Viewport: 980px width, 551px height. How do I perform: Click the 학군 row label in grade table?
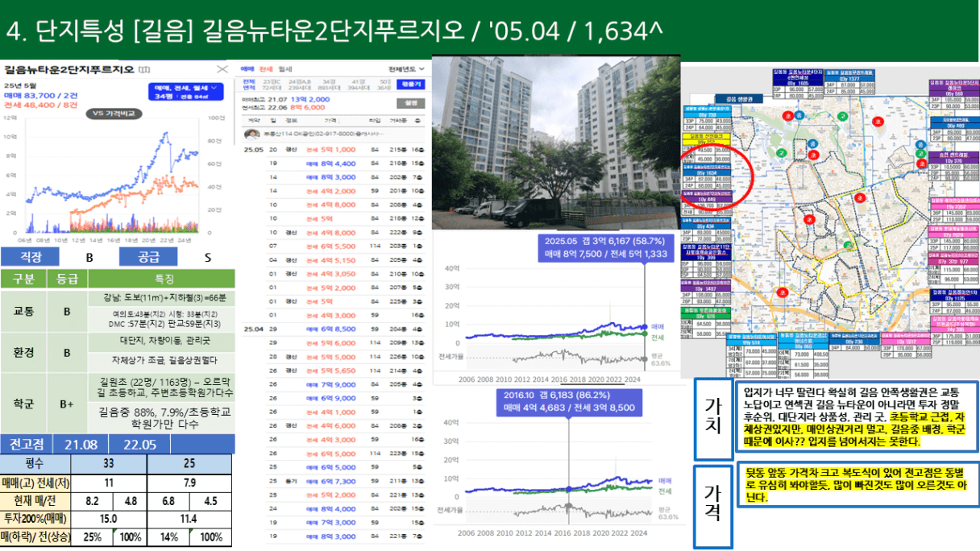(x=22, y=403)
